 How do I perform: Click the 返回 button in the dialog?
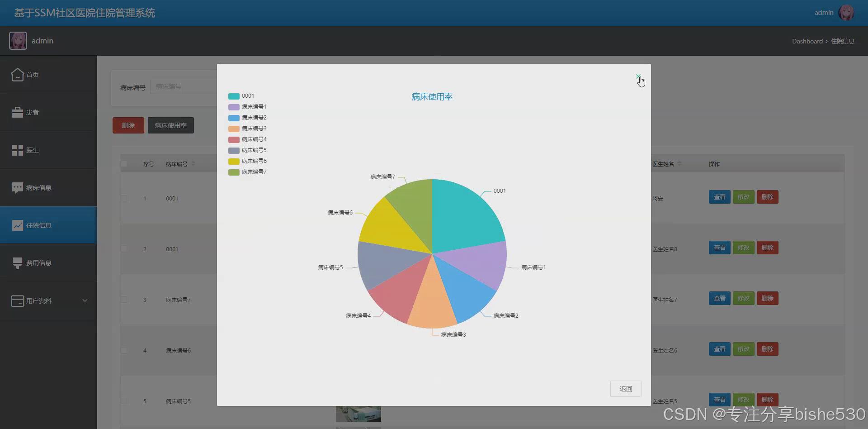click(x=626, y=389)
